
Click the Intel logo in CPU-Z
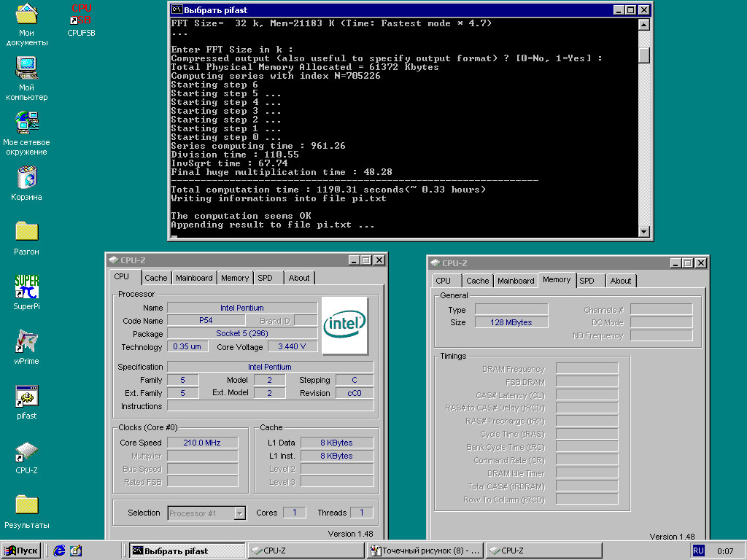[x=344, y=325]
